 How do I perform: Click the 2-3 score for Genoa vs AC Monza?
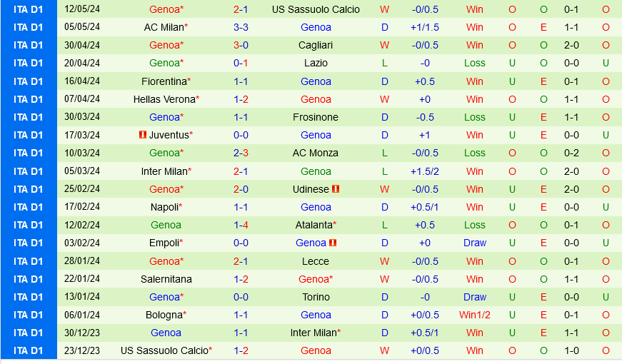point(241,153)
